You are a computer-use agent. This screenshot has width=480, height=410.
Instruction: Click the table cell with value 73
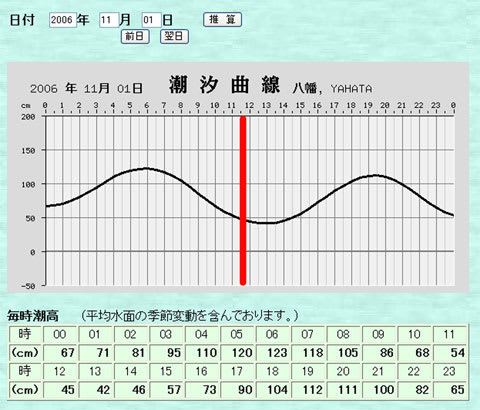202,389
